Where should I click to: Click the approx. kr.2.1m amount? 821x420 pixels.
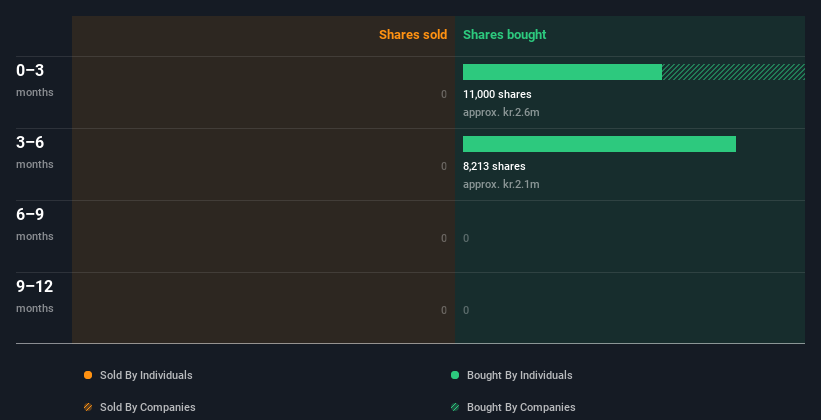[x=501, y=184]
